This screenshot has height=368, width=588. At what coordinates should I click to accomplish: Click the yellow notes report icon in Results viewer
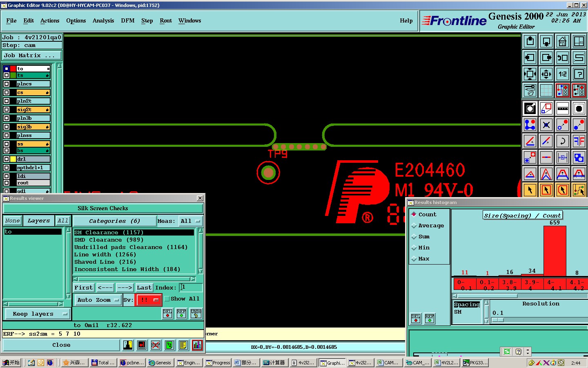pos(183,345)
